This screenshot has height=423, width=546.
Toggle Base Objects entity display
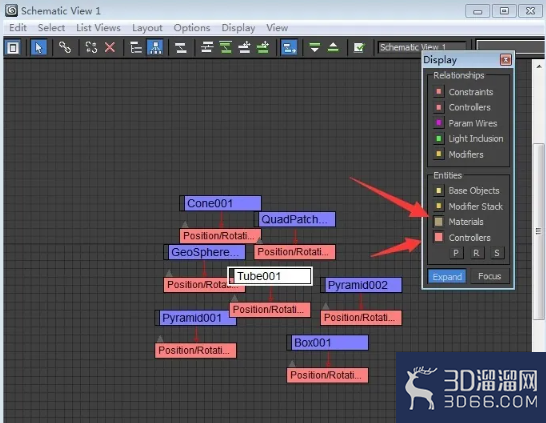(439, 190)
